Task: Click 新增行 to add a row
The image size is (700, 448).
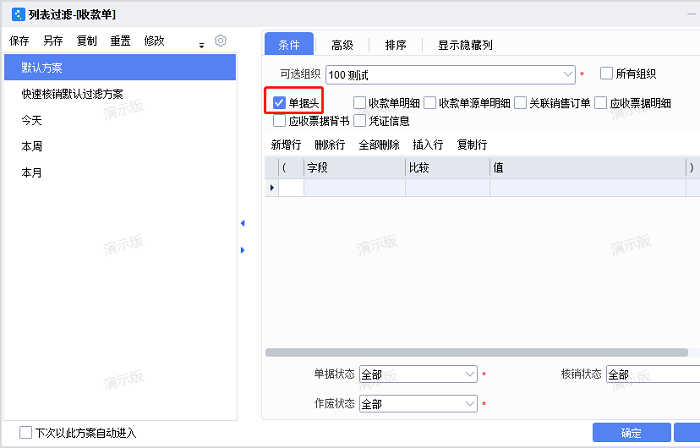Action: [x=285, y=145]
